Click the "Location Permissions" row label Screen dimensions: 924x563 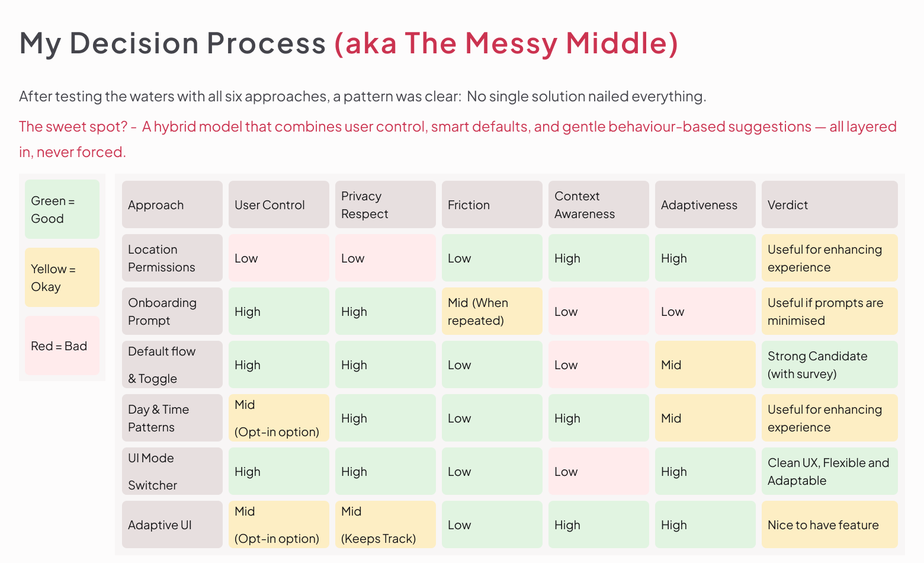pyautogui.click(x=172, y=258)
